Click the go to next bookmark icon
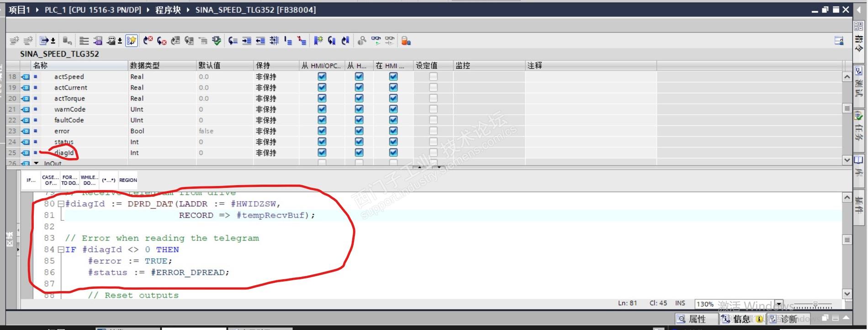The image size is (868, 330). (x=332, y=41)
